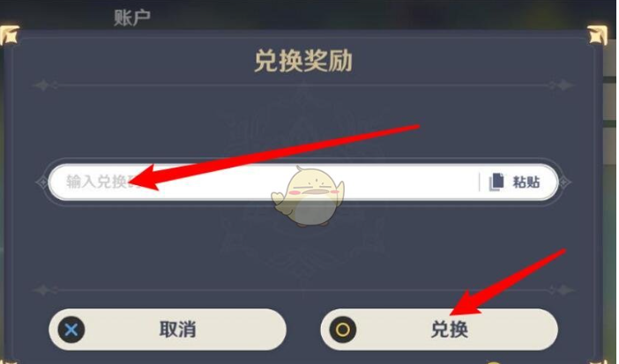Click the clipboard paste icon
The width and height of the screenshot is (619, 364).
pyautogui.click(x=496, y=182)
